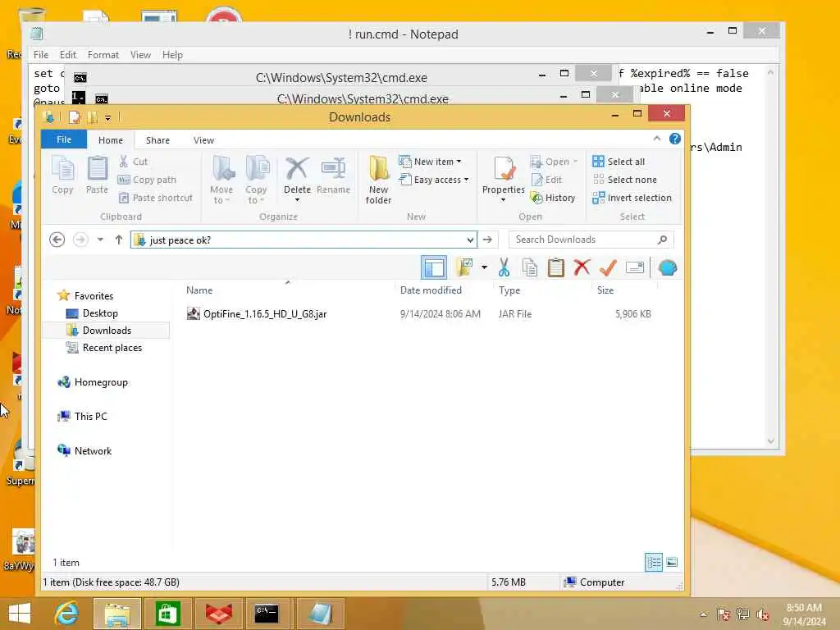Viewport: 840px width, 630px height.
Task: Switch to the Share ribbon tab
Action: coord(157,139)
